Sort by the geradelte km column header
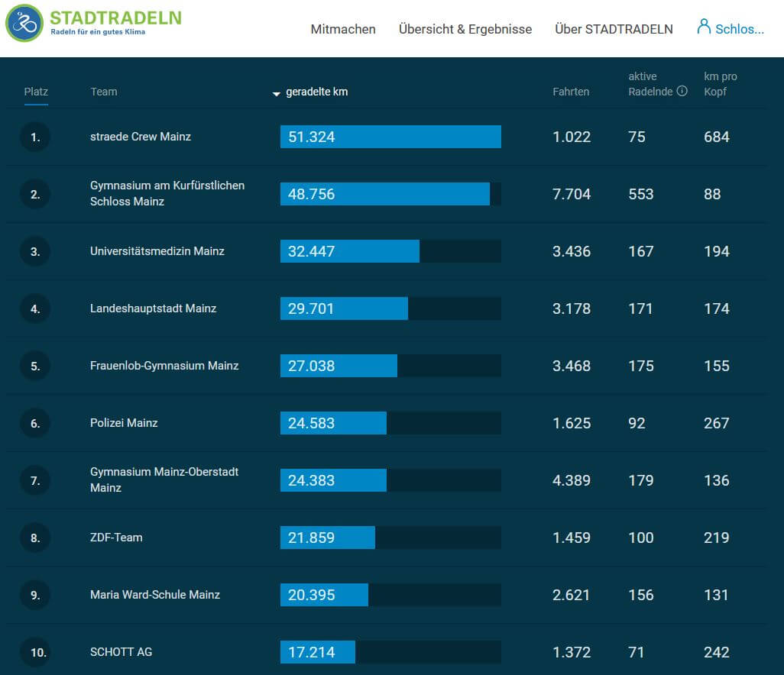This screenshot has width=784, height=675. click(316, 92)
